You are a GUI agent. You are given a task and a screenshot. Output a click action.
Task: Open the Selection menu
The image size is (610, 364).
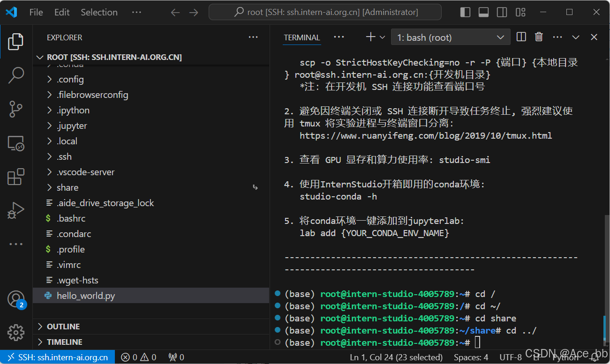pos(99,13)
